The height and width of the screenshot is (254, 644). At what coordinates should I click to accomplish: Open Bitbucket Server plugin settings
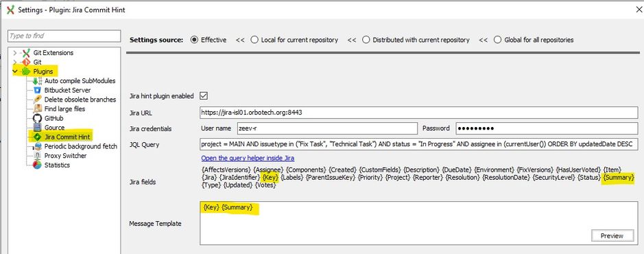click(x=68, y=90)
